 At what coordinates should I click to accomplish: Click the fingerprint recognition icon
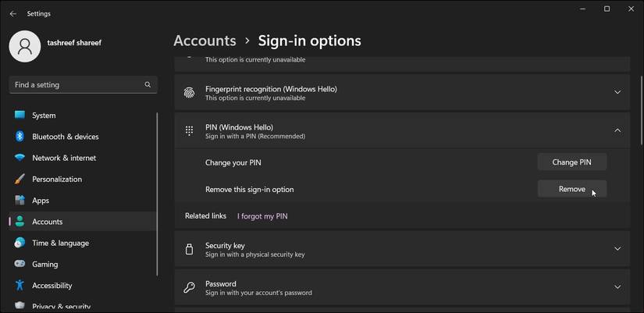point(189,93)
